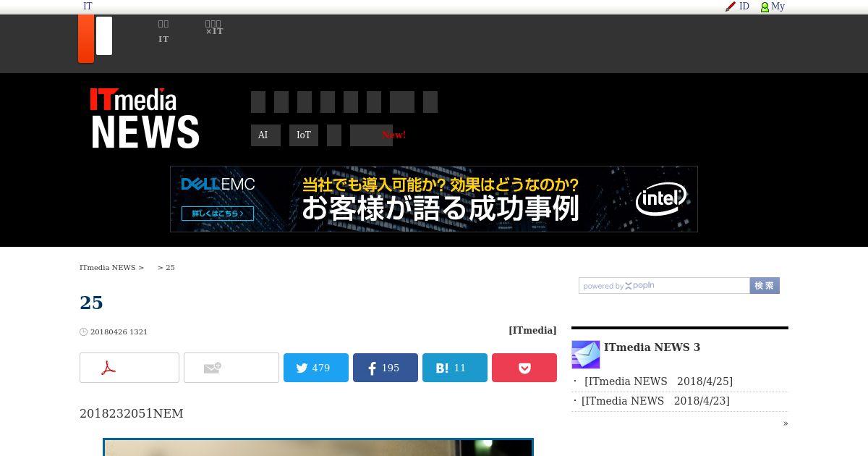
Task: Open the ITmedia NEWS 2018/4/23 link
Action: (655, 401)
